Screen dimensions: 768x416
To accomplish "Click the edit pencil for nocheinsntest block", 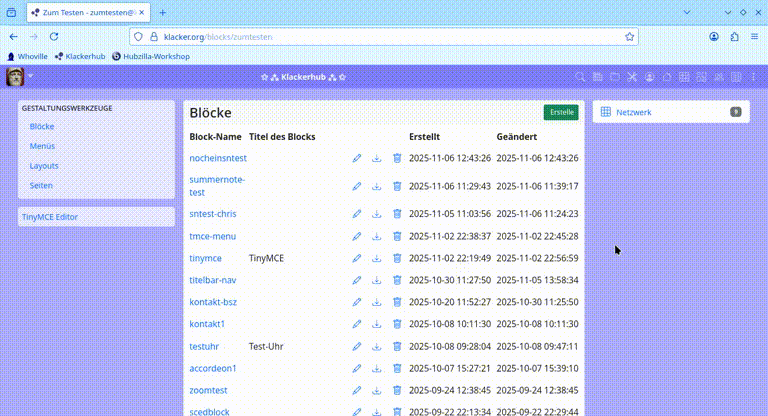I will click(357, 158).
